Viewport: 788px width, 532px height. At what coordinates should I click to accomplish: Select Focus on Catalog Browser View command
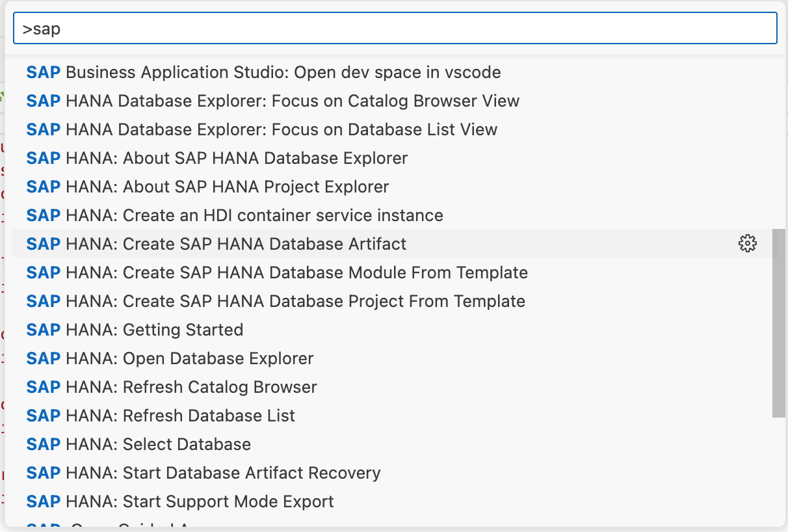coord(273,101)
